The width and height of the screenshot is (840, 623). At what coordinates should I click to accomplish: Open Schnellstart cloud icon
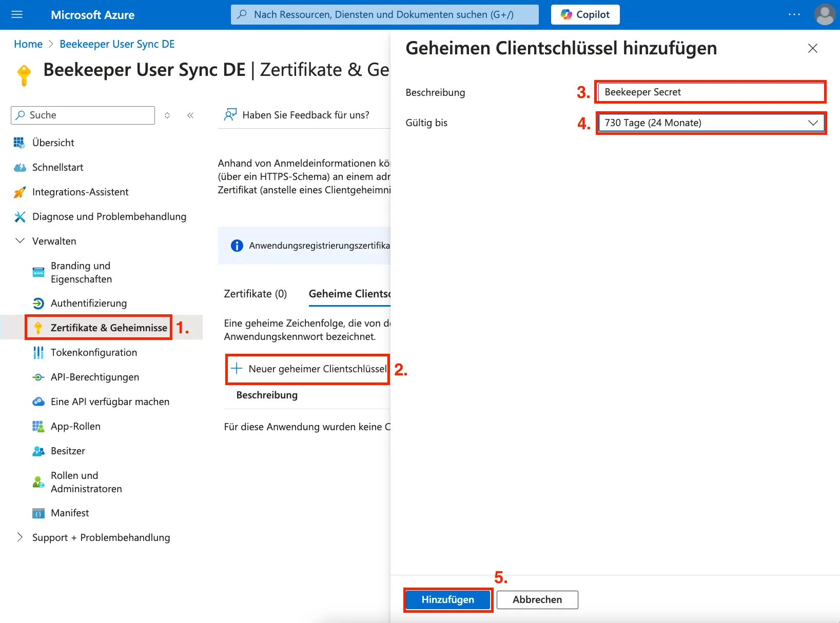(19, 168)
